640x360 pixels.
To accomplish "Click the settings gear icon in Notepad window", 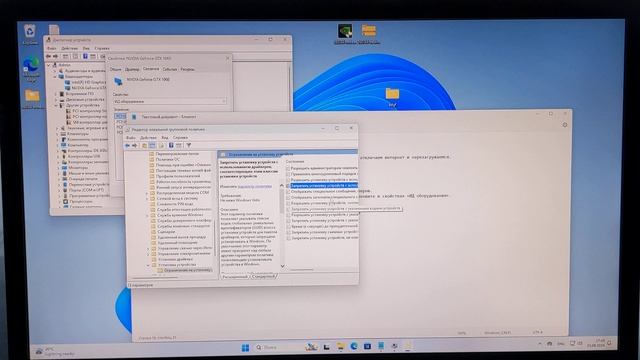I will coord(564,124).
